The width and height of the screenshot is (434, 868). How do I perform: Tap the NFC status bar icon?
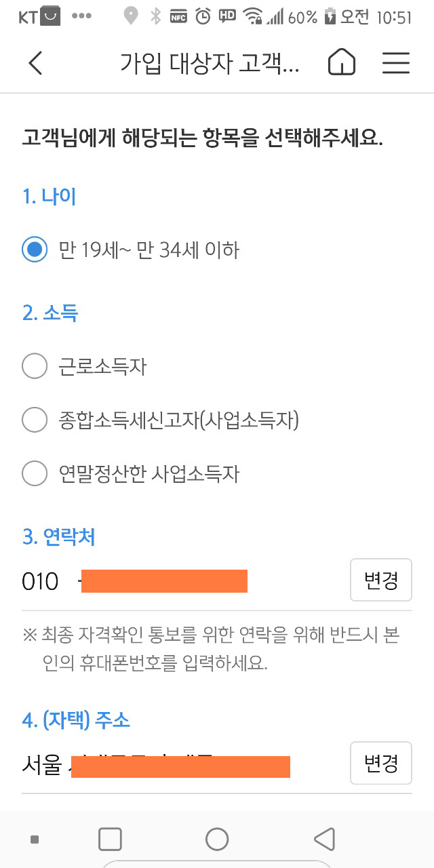pos(179,16)
